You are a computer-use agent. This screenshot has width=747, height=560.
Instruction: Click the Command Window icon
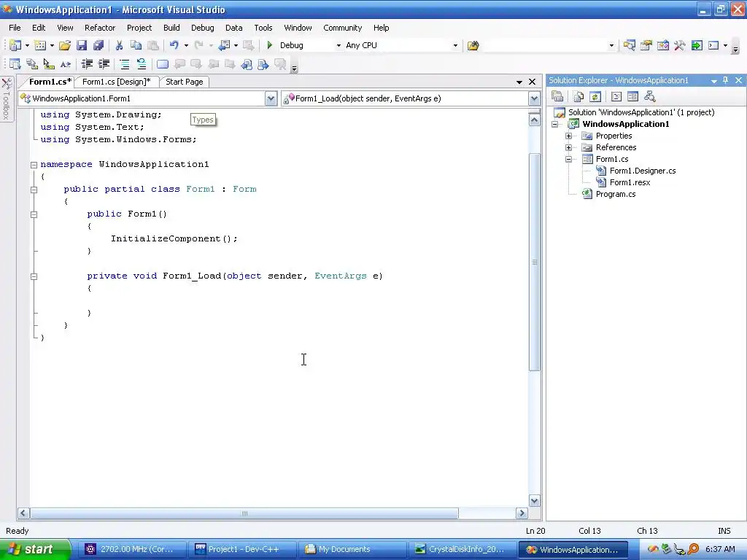pyautogui.click(x=713, y=45)
